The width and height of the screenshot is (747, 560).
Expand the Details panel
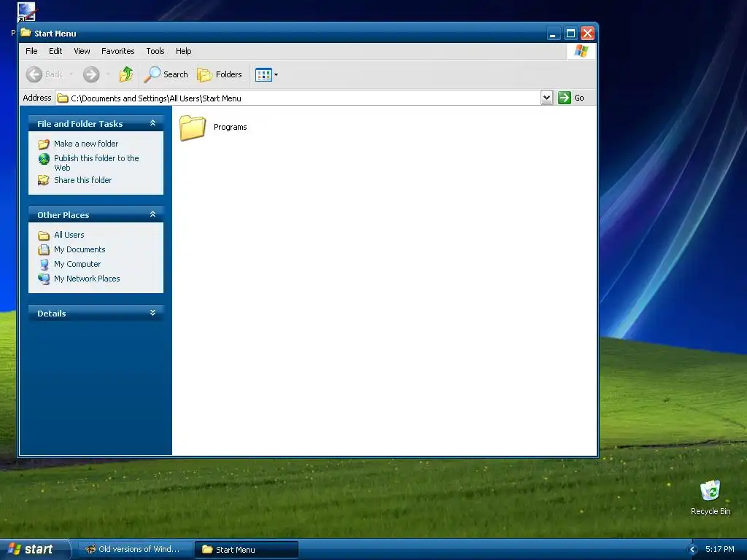(x=153, y=313)
